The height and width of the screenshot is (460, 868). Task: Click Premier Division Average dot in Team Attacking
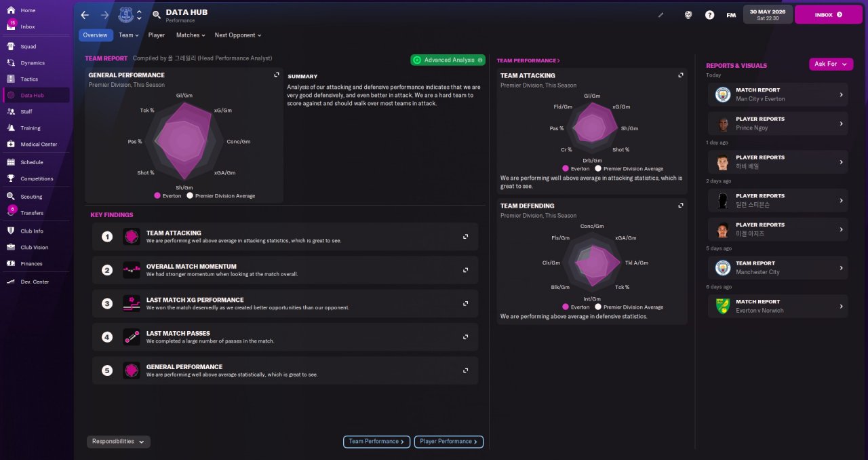tap(598, 168)
